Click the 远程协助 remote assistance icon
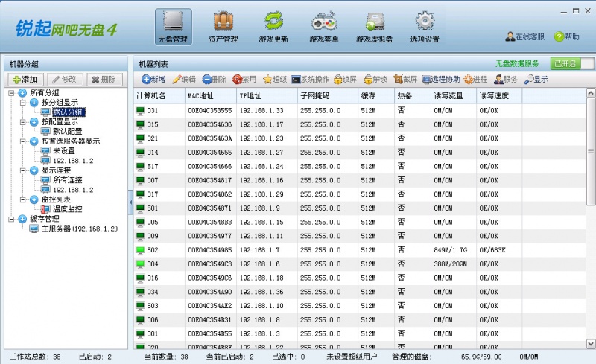 coord(441,79)
